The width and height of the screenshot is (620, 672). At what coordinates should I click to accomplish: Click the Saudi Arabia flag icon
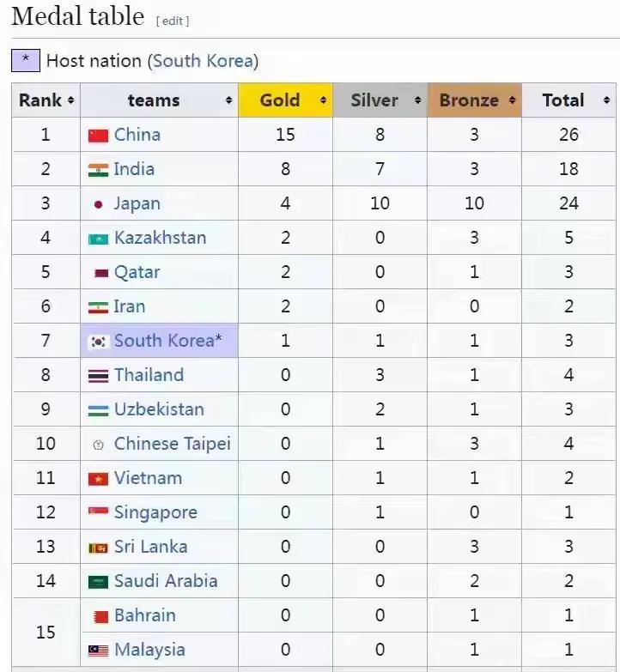click(98, 582)
